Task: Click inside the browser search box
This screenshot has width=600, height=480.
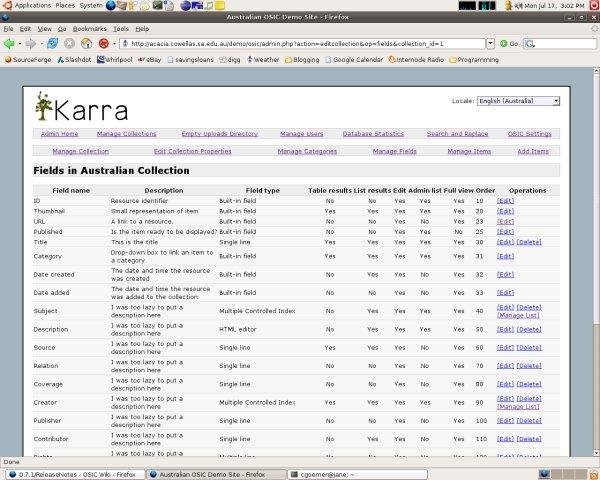Action: point(560,44)
